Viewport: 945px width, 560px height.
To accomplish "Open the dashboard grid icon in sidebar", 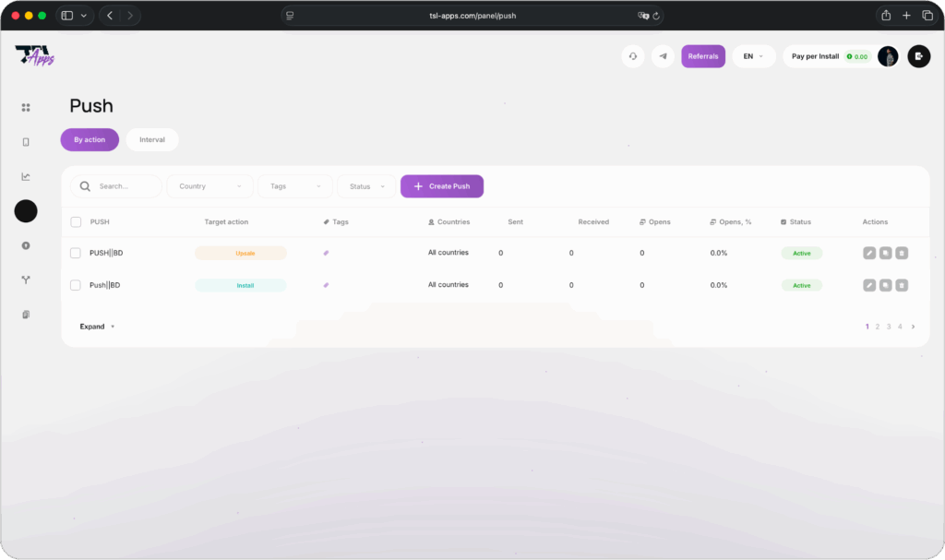I will 26,107.
